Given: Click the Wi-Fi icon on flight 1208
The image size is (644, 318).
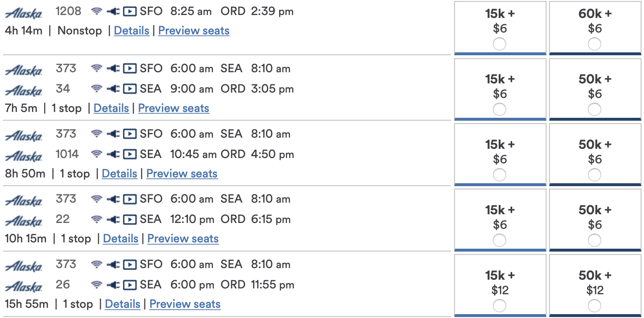Looking at the screenshot, I should click(x=96, y=11).
